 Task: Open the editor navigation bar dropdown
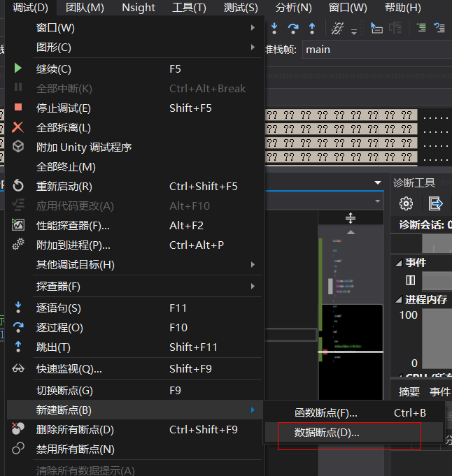[378, 201]
